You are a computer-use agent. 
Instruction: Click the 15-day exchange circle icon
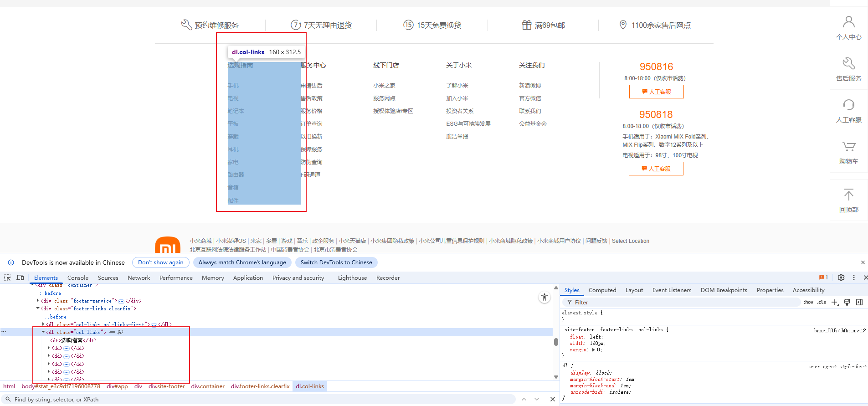[408, 25]
